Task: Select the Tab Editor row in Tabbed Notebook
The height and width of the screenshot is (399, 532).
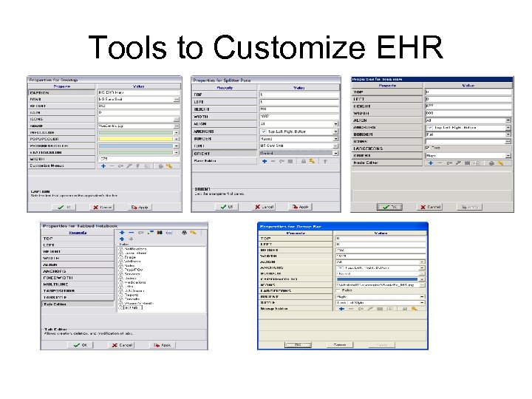Action: pos(78,304)
